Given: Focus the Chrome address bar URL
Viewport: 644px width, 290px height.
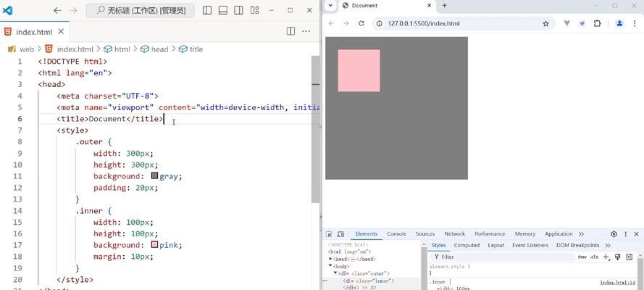Looking at the screenshot, I should (x=424, y=23).
